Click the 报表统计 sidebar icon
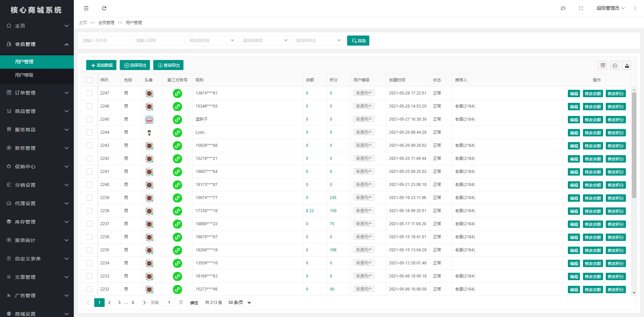Viewport: 644px width, 317px height. click(9, 240)
